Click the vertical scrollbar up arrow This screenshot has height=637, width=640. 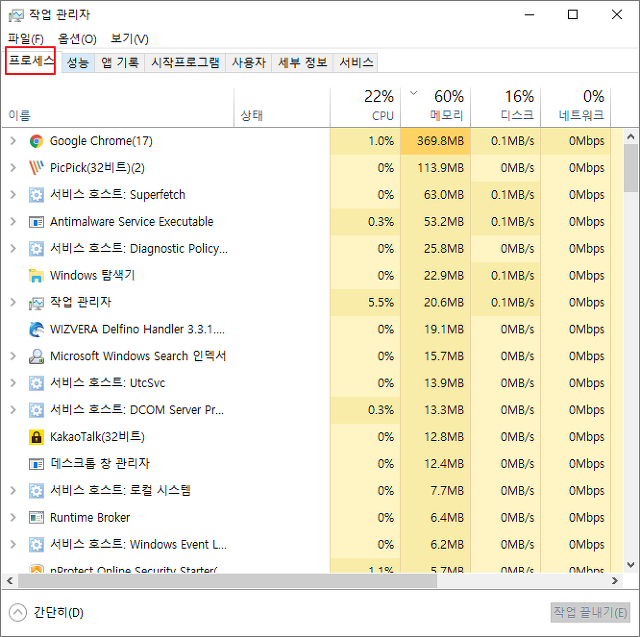point(631,137)
